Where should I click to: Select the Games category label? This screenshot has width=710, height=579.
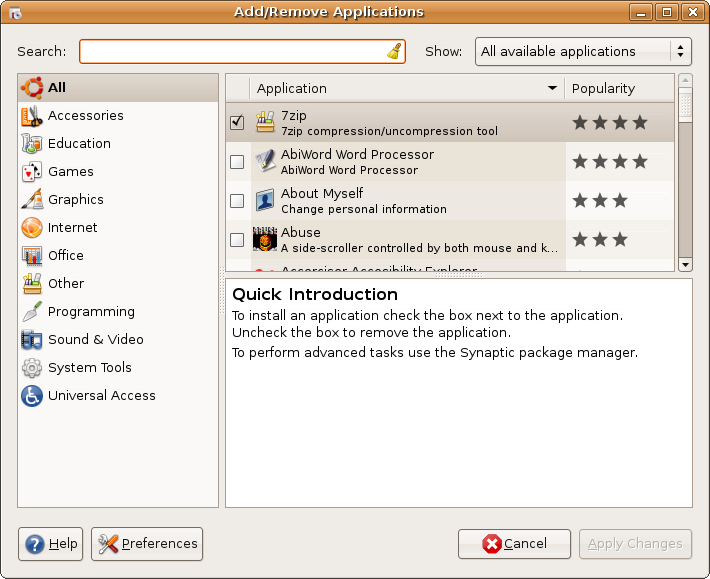pyautogui.click(x=71, y=172)
